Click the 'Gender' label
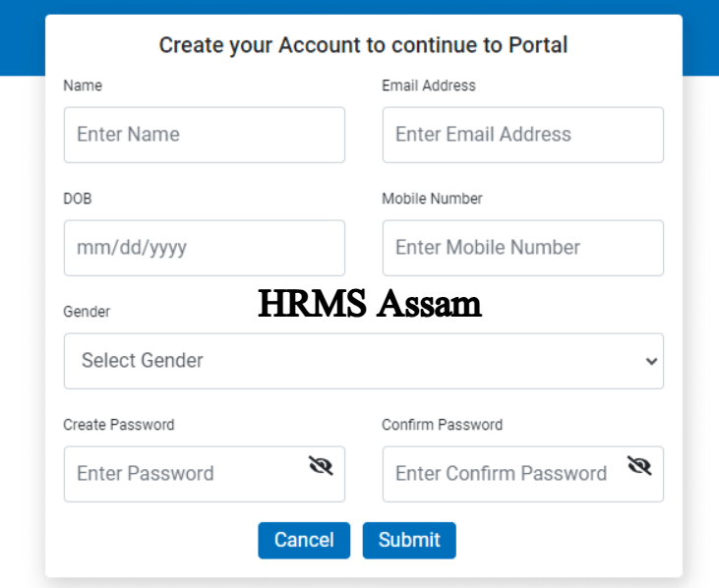The width and height of the screenshot is (719, 588). click(x=87, y=312)
